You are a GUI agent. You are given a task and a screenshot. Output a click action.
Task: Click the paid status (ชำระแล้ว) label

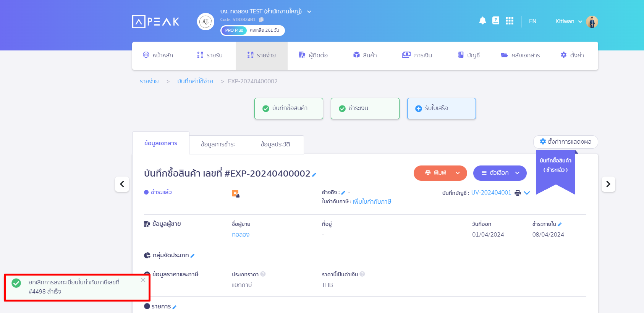click(x=161, y=192)
